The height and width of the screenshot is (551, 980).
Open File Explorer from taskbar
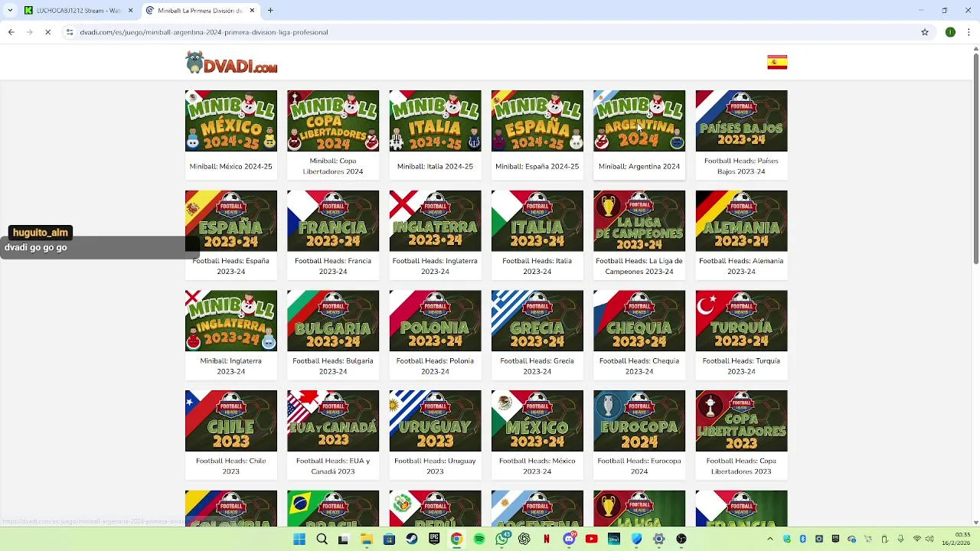click(x=367, y=539)
